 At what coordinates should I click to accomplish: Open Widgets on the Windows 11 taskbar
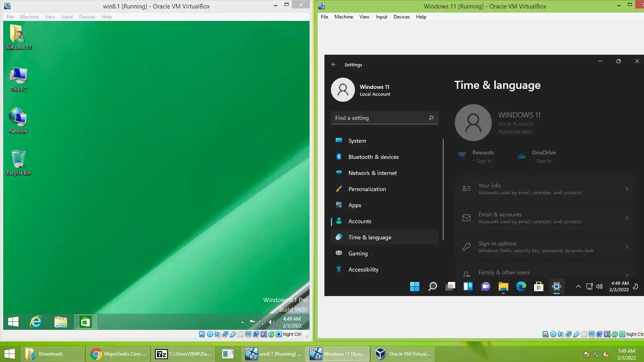pyautogui.click(x=468, y=286)
